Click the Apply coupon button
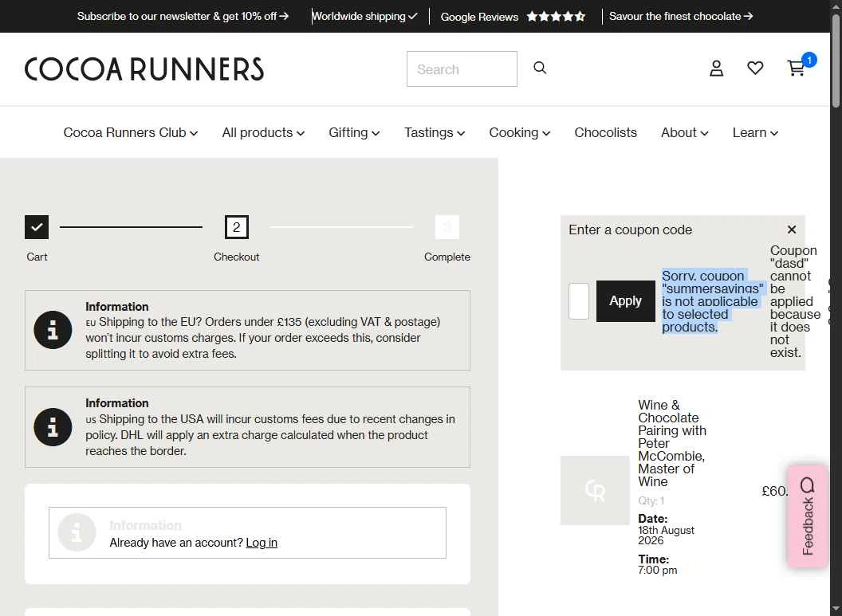 [626, 301]
